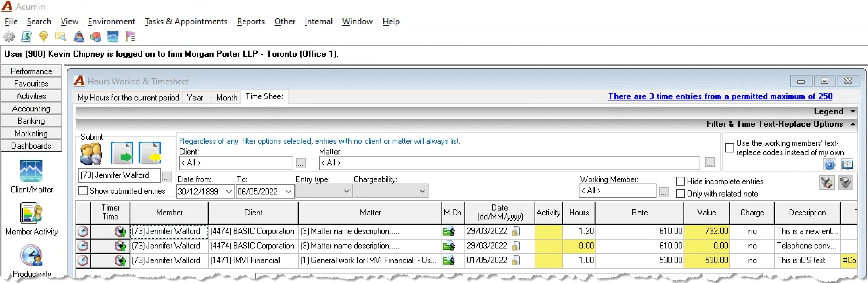868x283 pixels.
Task: Open the Member Activity sidebar icon
Action: [31, 213]
